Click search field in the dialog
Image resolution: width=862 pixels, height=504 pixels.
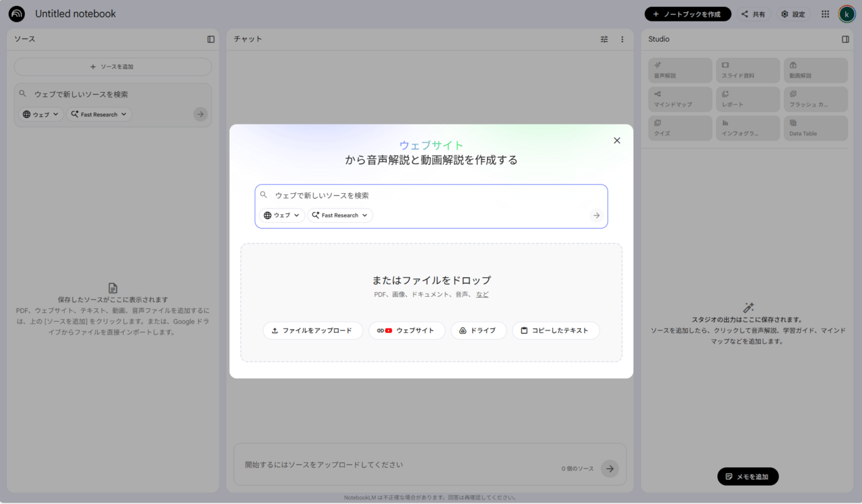tap(431, 196)
